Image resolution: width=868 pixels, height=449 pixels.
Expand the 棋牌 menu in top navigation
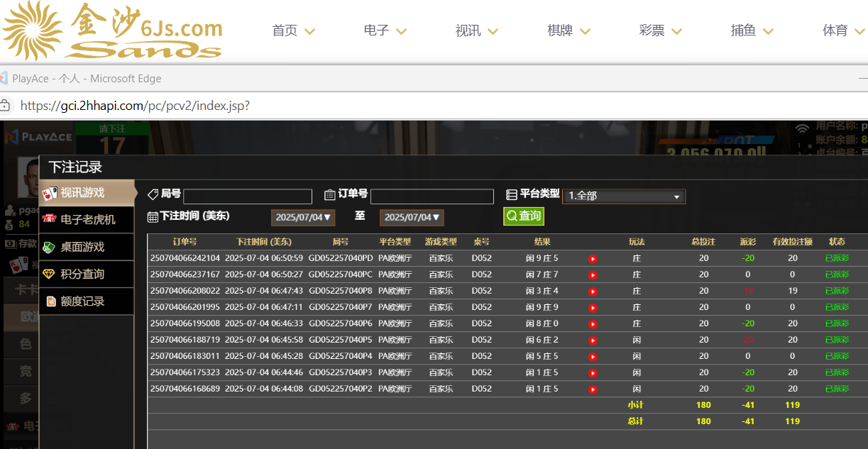(x=569, y=31)
